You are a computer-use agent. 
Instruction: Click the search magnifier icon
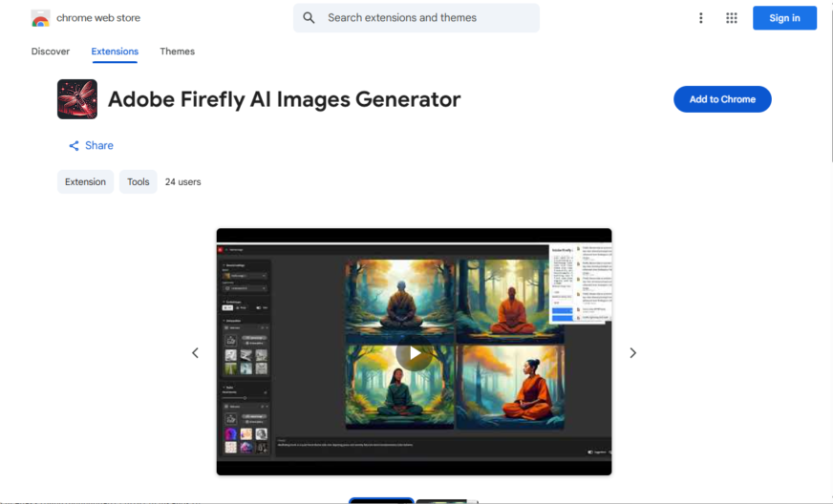tap(309, 18)
